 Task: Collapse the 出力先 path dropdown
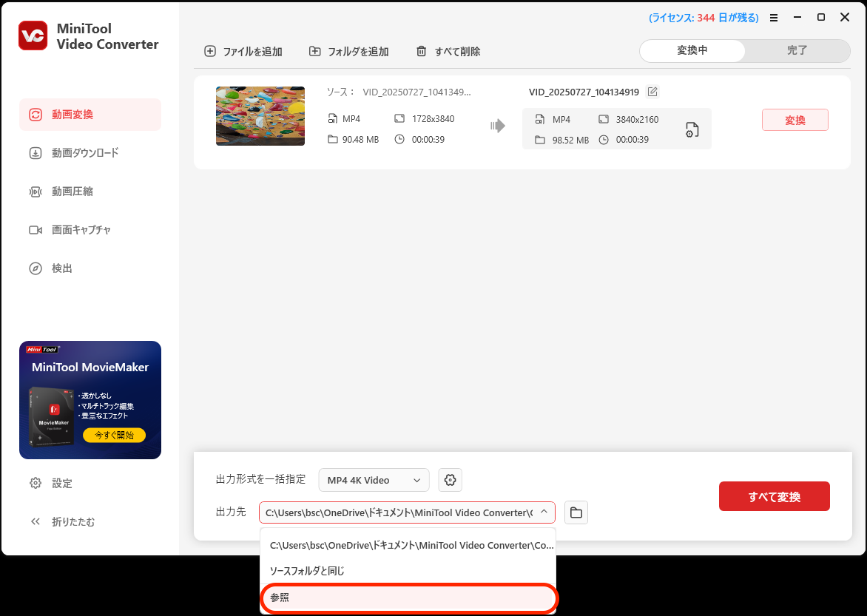[544, 512]
